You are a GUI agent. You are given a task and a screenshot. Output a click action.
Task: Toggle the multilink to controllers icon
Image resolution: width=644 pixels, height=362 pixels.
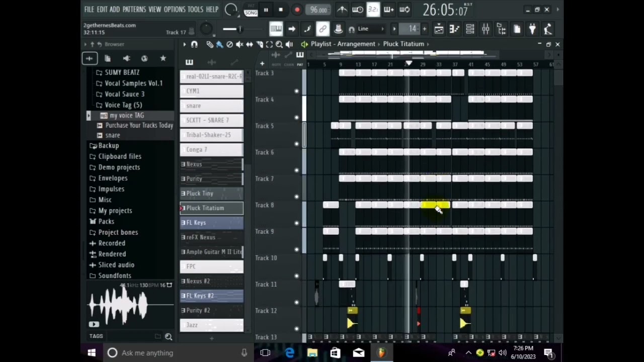click(323, 29)
